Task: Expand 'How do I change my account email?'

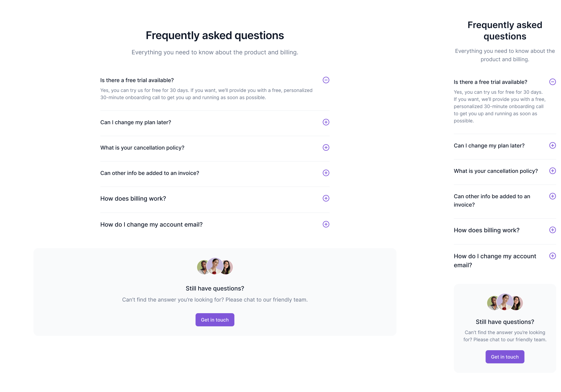Action: [326, 224]
